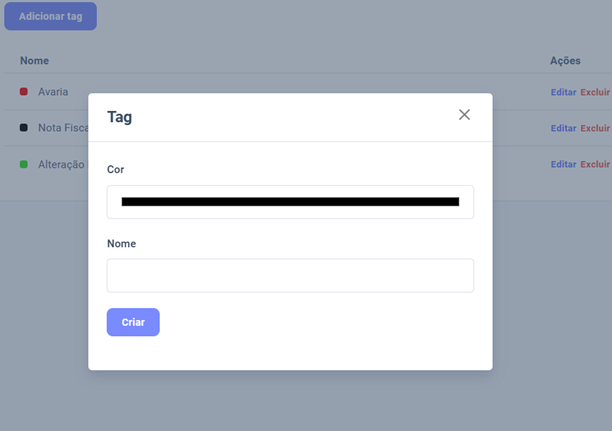Viewport: 612px width, 431px height.
Task: Open the Cor color picker bar
Action: [290, 201]
